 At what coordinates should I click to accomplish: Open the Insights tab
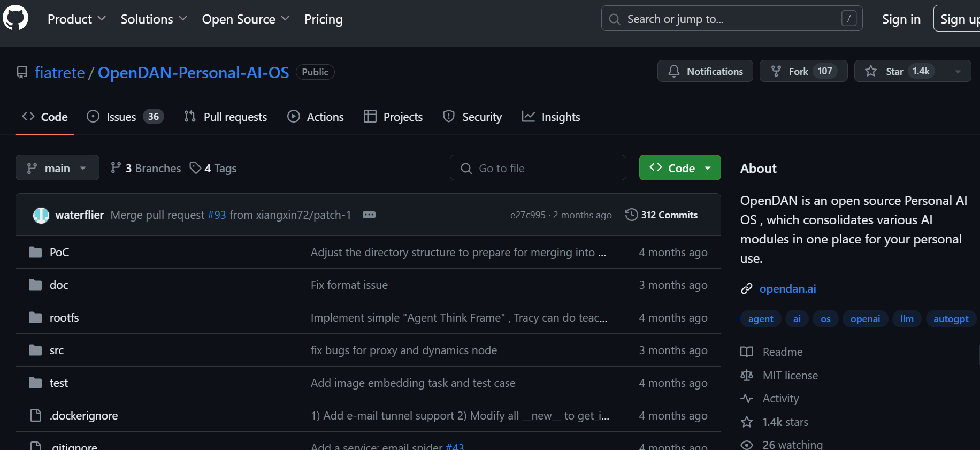pos(551,117)
